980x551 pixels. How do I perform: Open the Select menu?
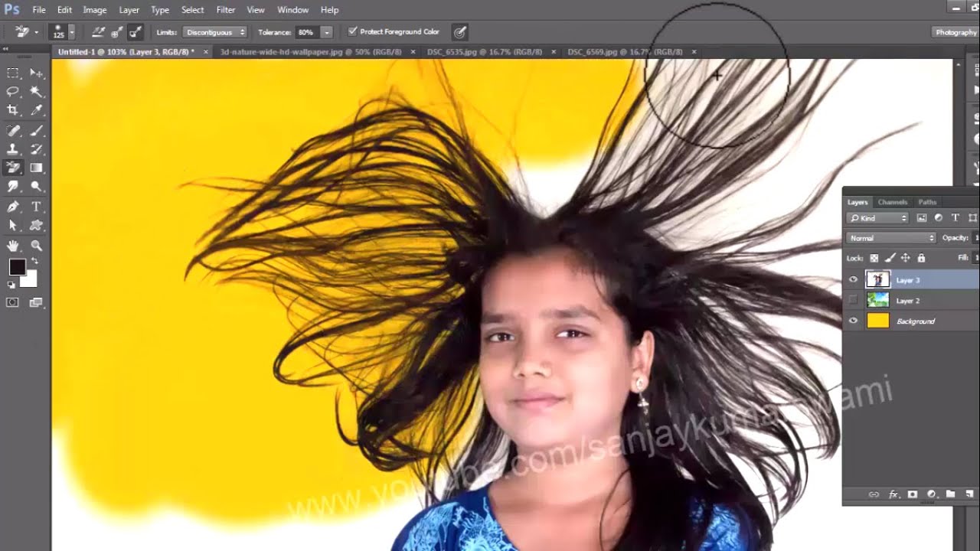click(192, 10)
